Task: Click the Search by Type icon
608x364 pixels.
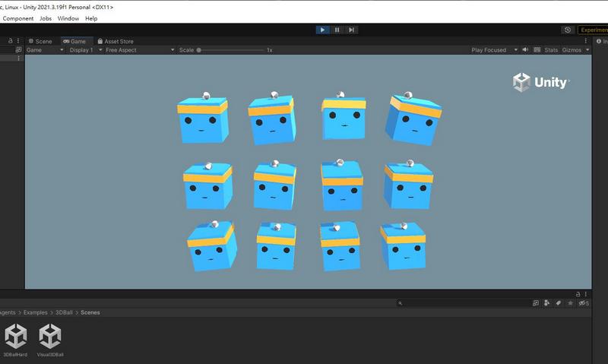Action: pyautogui.click(x=546, y=303)
